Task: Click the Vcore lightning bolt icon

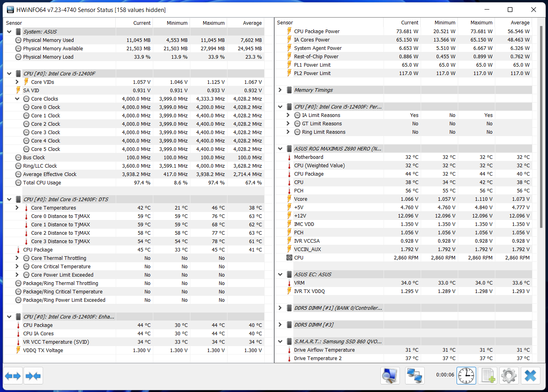Action: point(289,199)
